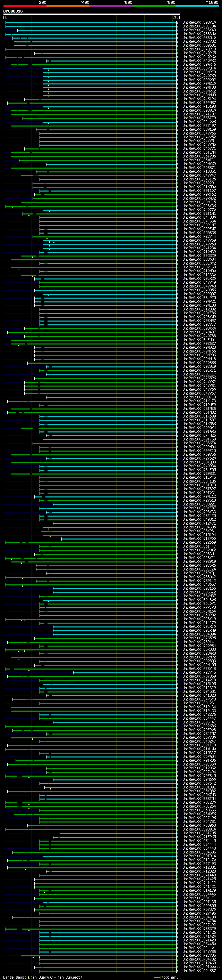Select hit label UniRef100_Q84U94

[x=199, y=634]
